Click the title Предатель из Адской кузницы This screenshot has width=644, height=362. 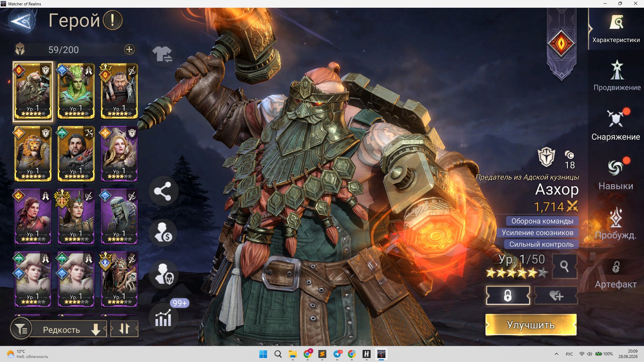tap(527, 177)
